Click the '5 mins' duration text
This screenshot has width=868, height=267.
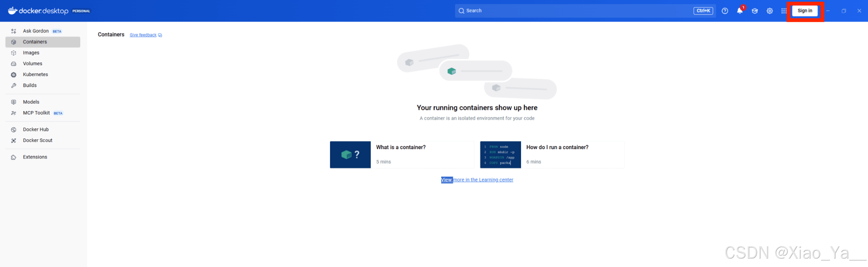(383, 162)
